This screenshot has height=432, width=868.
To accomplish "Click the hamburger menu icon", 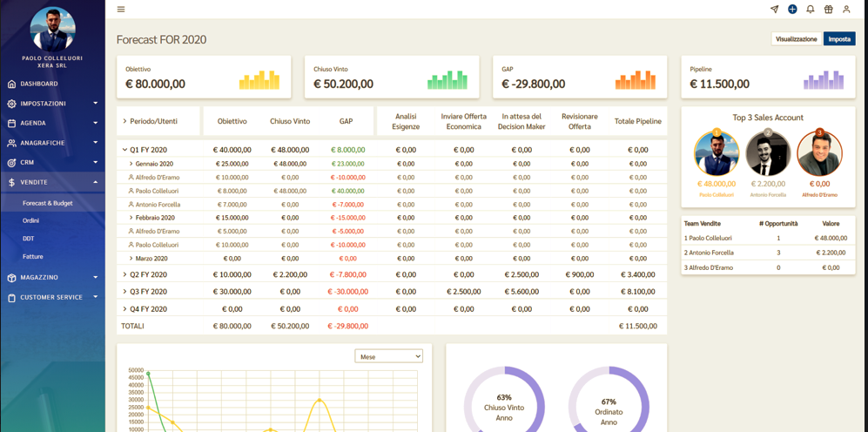I will tap(121, 10).
